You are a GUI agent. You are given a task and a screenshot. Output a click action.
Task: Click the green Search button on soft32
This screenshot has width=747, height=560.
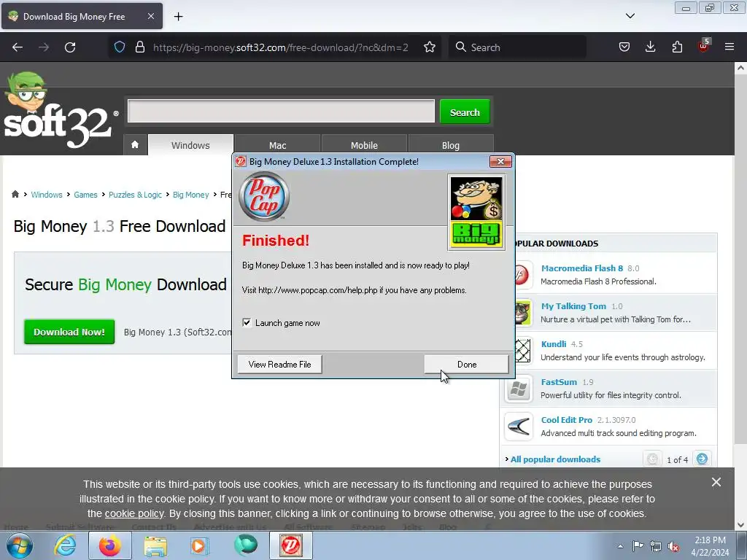[x=465, y=112]
